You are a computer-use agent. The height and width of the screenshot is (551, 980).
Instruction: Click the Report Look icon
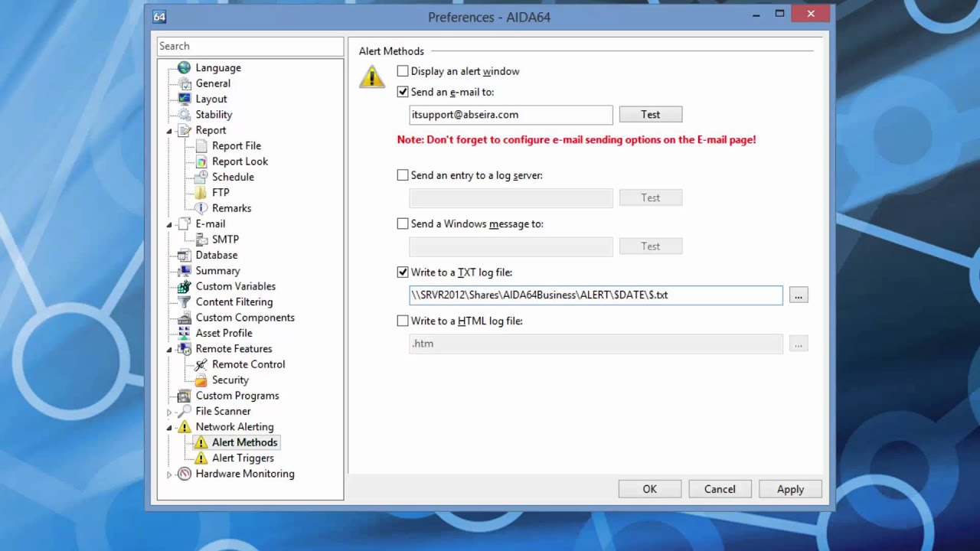[201, 161]
